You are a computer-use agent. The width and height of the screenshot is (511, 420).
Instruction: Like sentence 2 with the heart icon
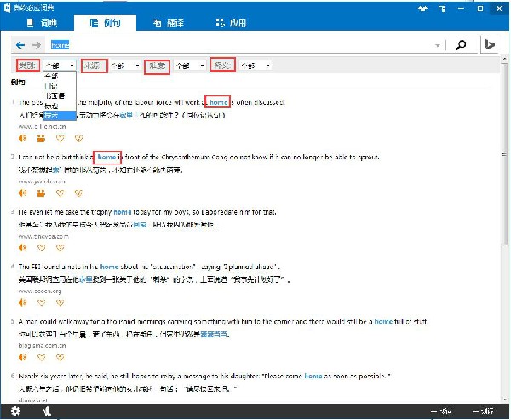click(60, 193)
